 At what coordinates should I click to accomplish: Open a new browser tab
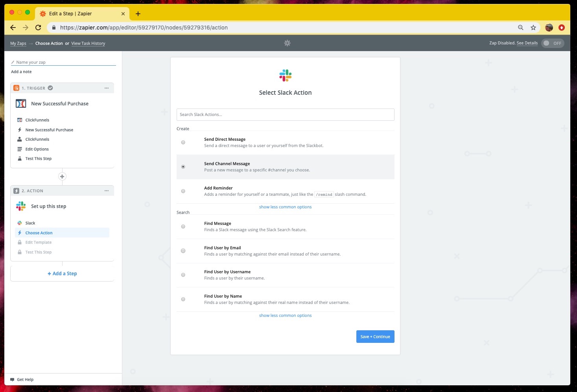[x=138, y=14]
